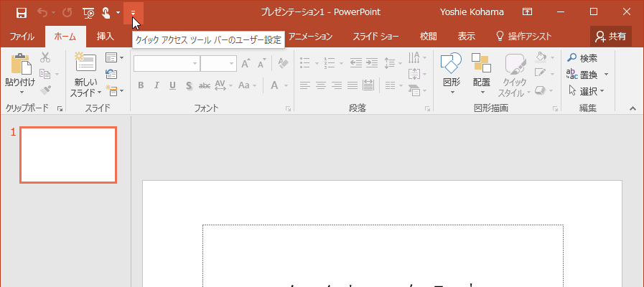Screen dimensions: 644x287
Task: Click the 新しいスライド icon
Action: 86,62
